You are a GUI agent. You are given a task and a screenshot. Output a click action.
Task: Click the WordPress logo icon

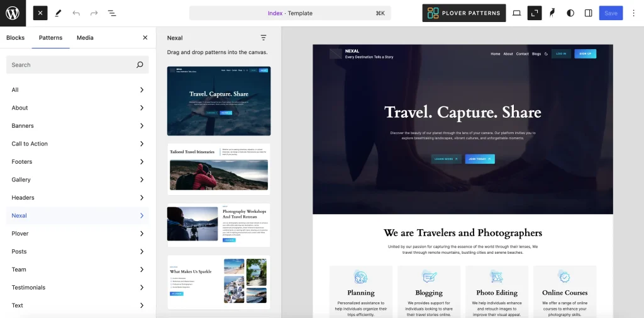pyautogui.click(x=13, y=13)
